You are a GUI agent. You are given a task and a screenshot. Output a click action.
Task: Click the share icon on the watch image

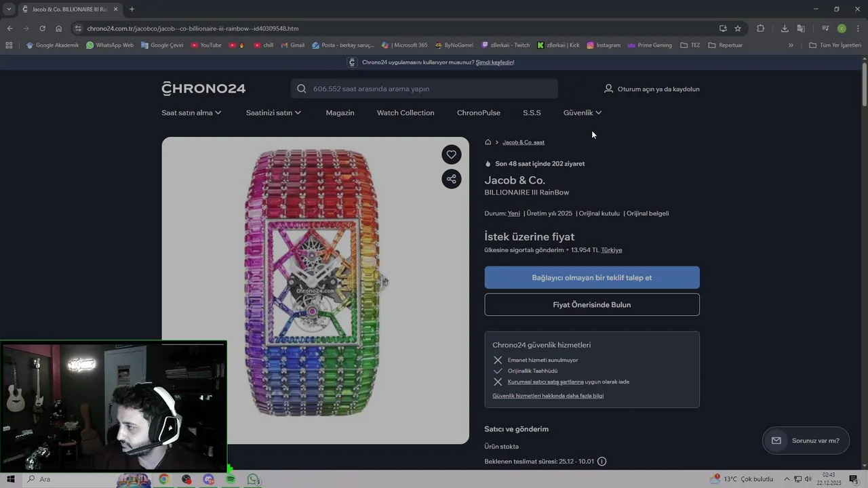click(x=452, y=179)
